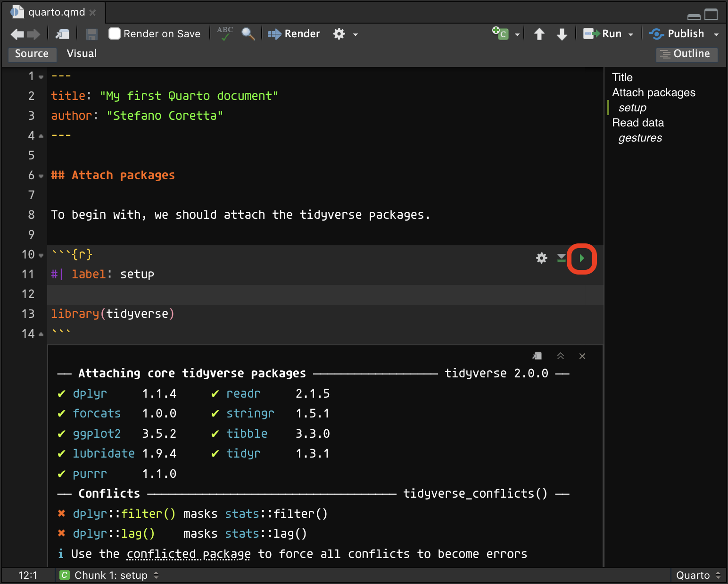Open Publish options dropdown arrow
Image resolution: width=728 pixels, height=584 pixels.
point(716,34)
